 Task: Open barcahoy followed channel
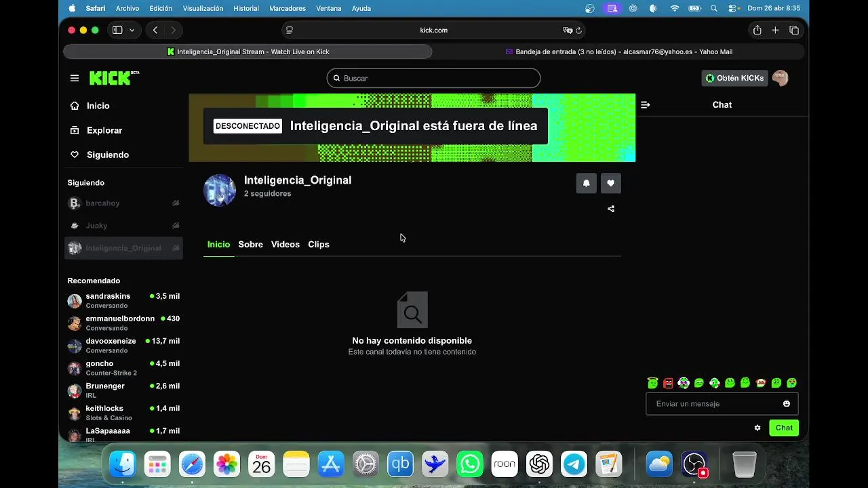pos(123,203)
